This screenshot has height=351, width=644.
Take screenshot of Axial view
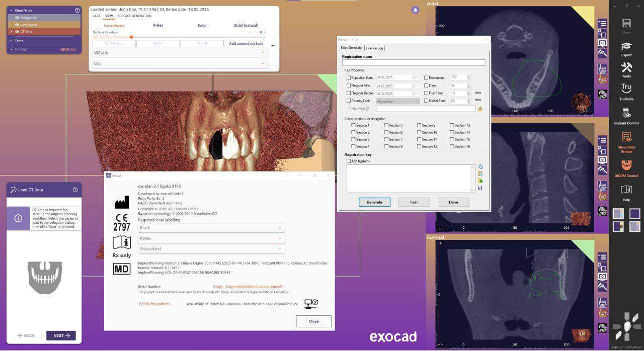point(602,43)
